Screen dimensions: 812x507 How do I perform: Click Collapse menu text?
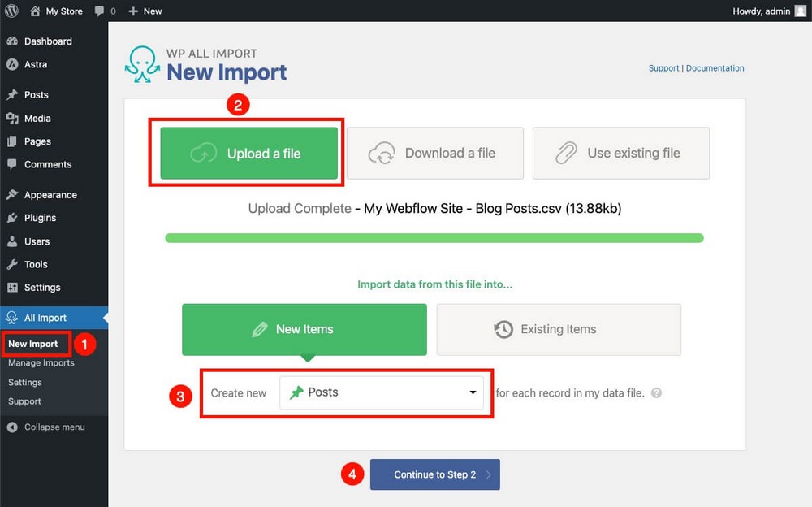tap(54, 427)
